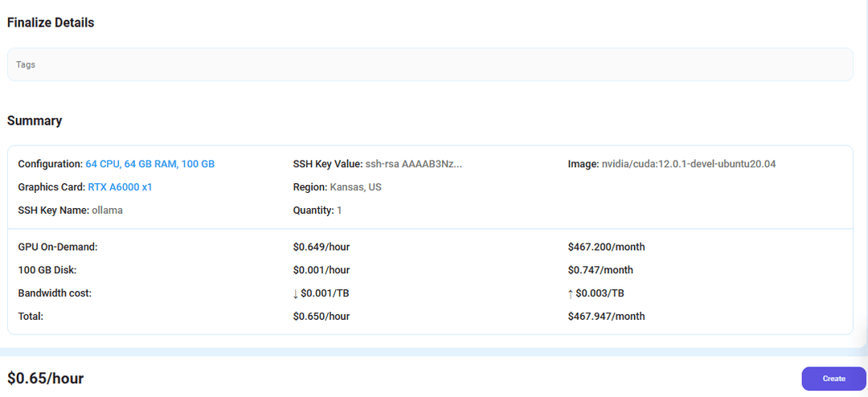Click the large $0.65/hour footer price
Screen dimensions: 868x397
pyautogui.click(x=45, y=379)
